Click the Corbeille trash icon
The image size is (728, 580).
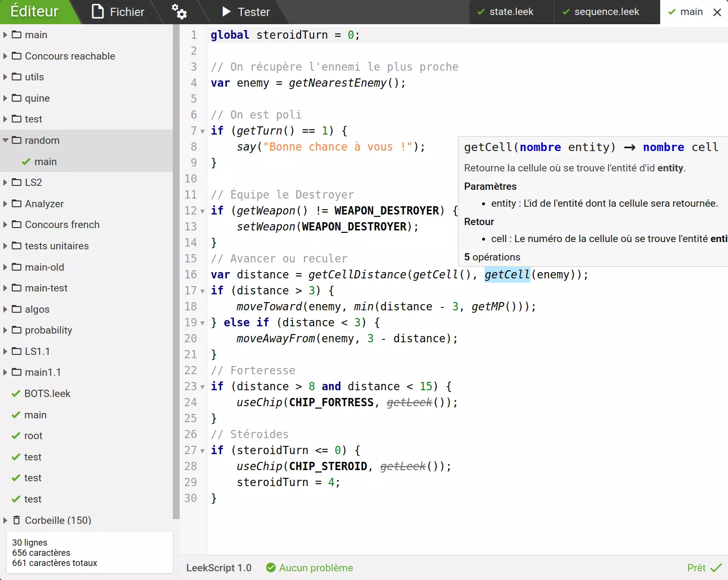[16, 520]
